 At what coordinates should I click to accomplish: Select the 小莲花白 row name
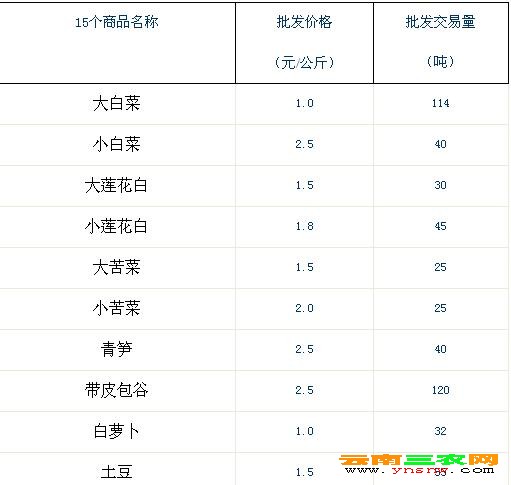click(116, 226)
